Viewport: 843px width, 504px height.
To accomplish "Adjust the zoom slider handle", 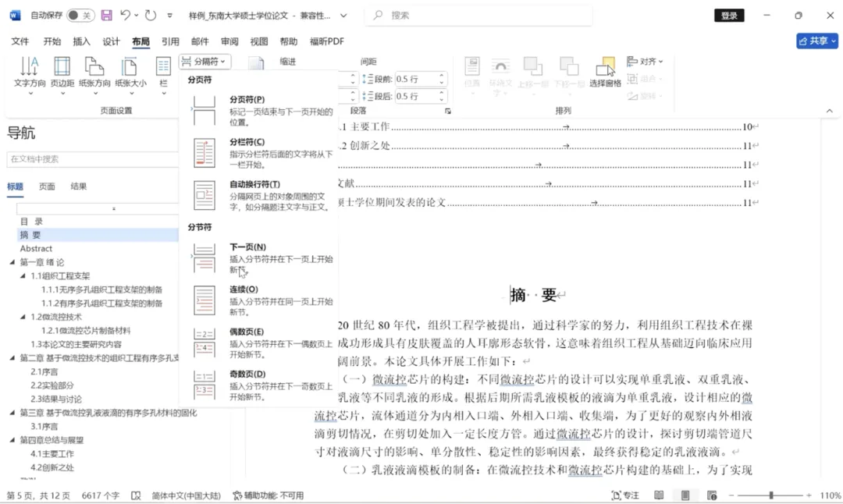I will 771,495.
